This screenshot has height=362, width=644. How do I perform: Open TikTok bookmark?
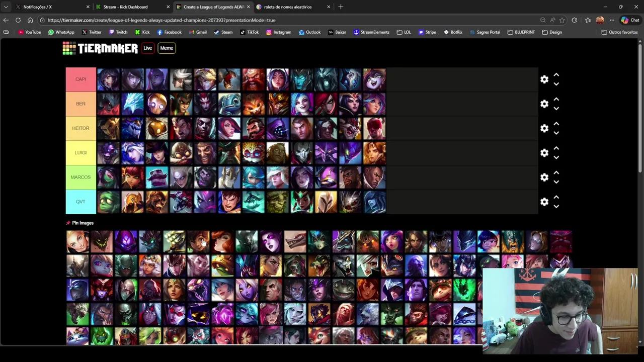point(250,32)
